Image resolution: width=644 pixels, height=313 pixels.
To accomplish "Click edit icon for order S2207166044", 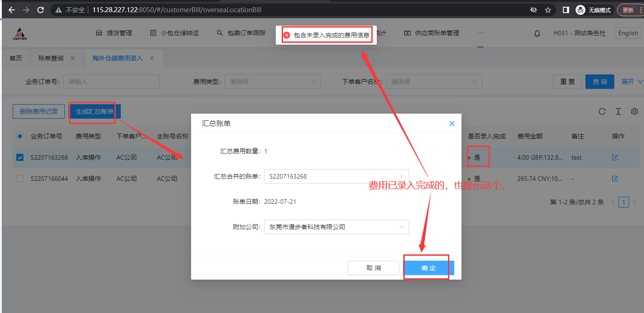I will pos(615,179).
